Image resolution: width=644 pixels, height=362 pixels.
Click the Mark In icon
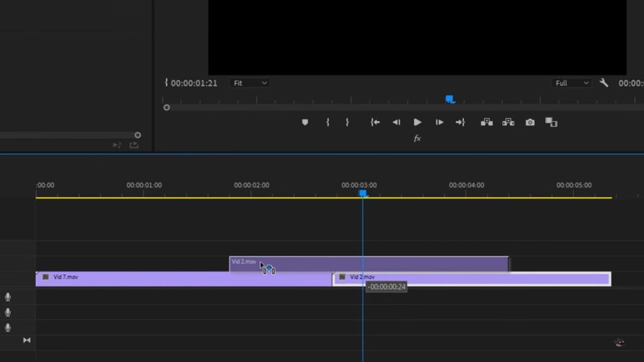327,122
